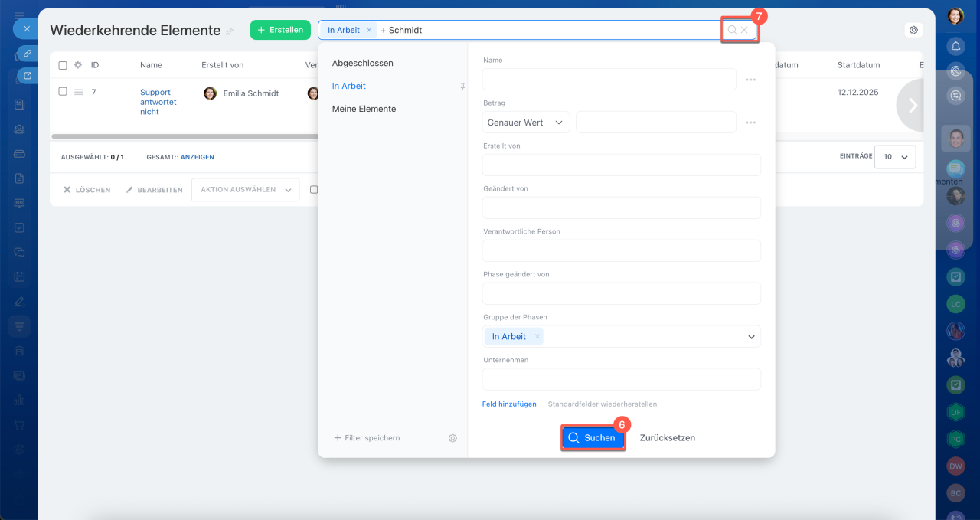Pin In Arbeit filter icon
This screenshot has width=980, height=520.
click(x=462, y=87)
